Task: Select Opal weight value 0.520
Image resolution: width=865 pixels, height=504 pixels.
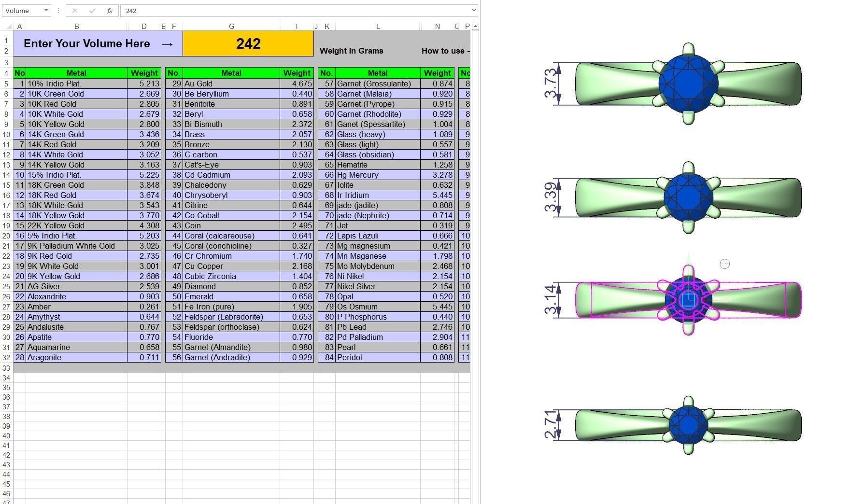Action: click(437, 296)
